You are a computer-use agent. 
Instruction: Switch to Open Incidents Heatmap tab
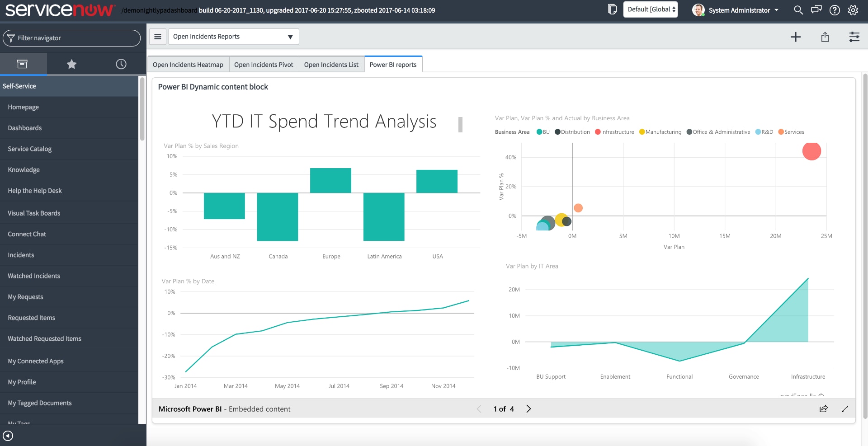tap(188, 65)
